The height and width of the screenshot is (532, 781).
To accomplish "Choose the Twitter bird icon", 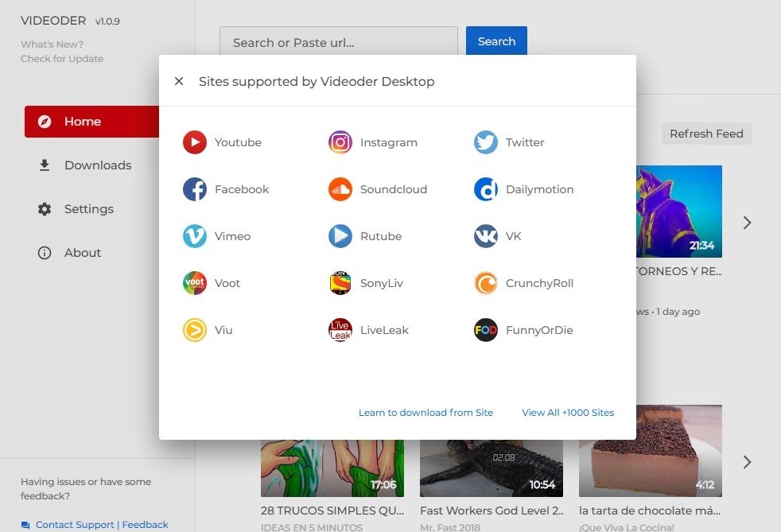I will 486,142.
